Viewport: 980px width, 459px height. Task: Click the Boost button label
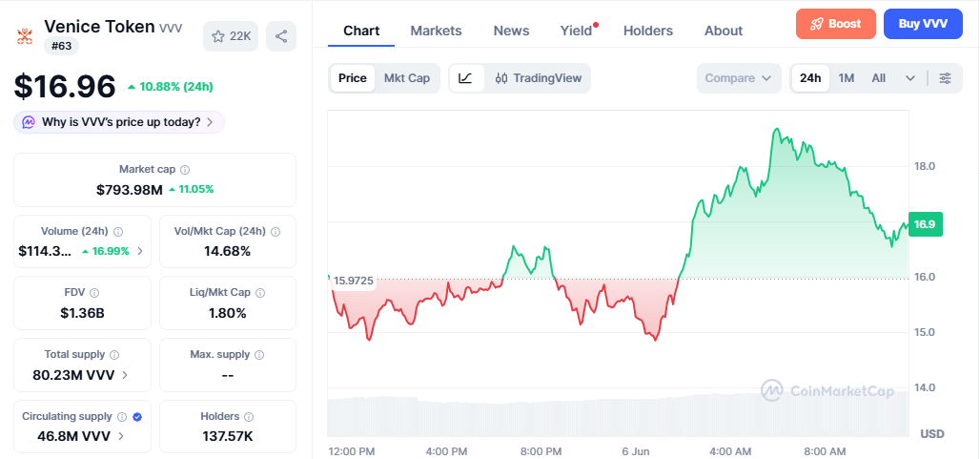[845, 24]
